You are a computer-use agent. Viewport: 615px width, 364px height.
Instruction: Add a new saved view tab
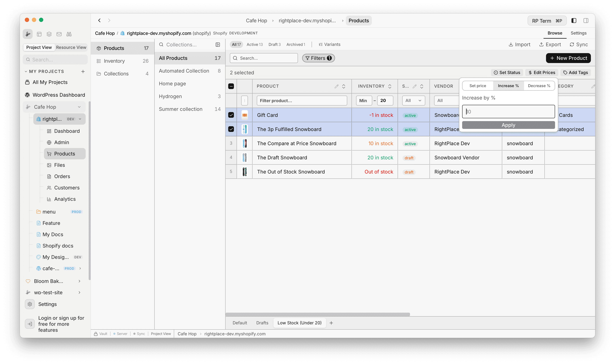click(x=331, y=323)
